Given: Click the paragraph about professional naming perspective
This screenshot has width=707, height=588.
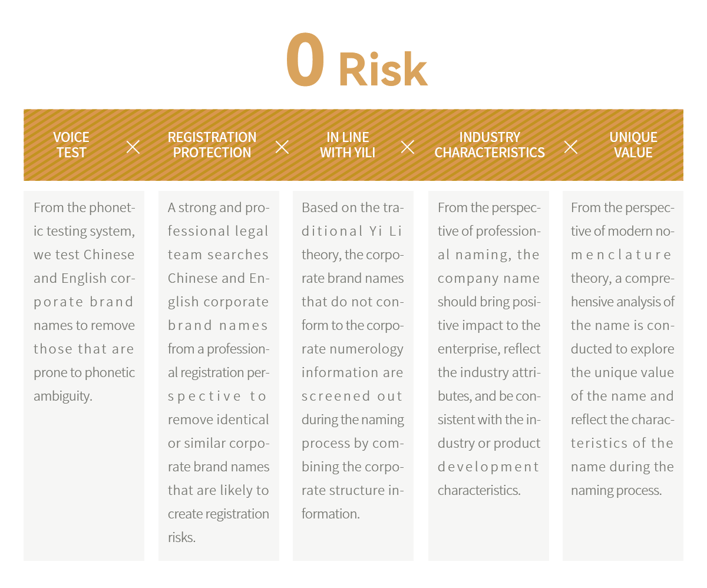Looking at the screenshot, I should (x=489, y=349).
